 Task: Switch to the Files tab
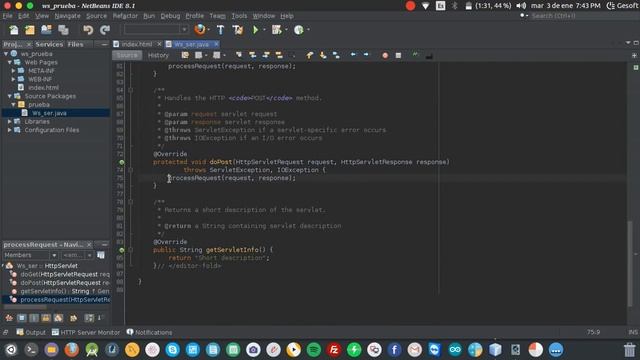click(76, 44)
